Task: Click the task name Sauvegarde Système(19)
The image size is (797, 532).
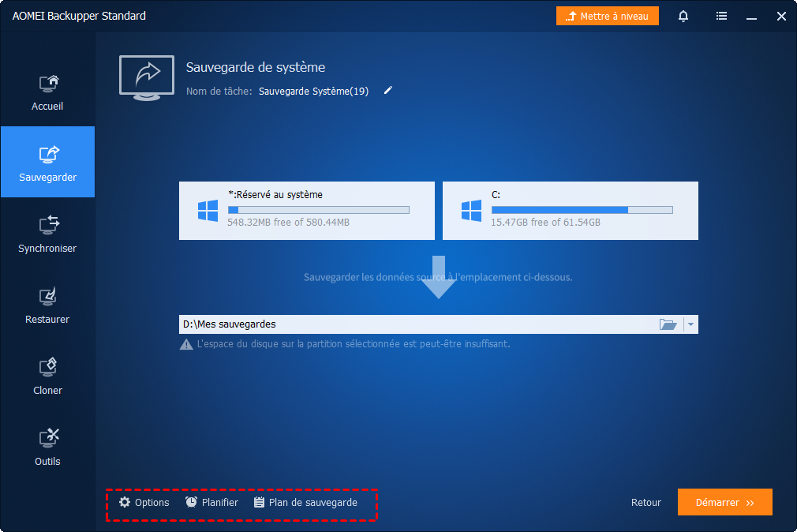Action: [x=313, y=91]
